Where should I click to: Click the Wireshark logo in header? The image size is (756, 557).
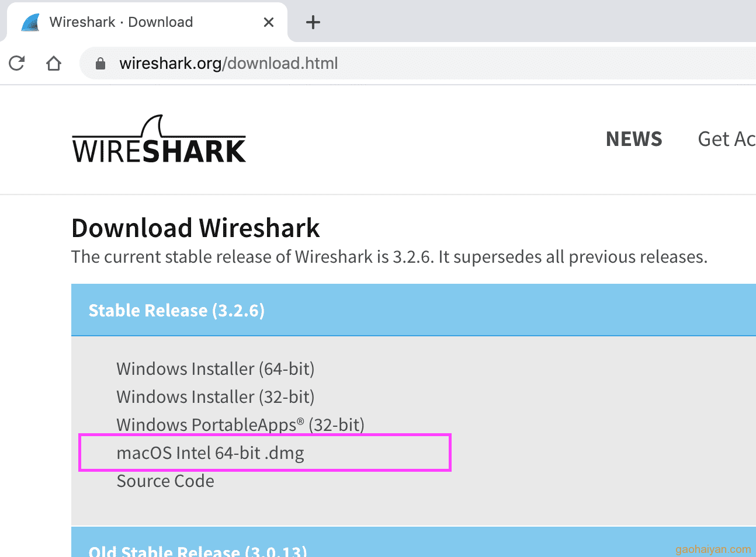pos(159,139)
